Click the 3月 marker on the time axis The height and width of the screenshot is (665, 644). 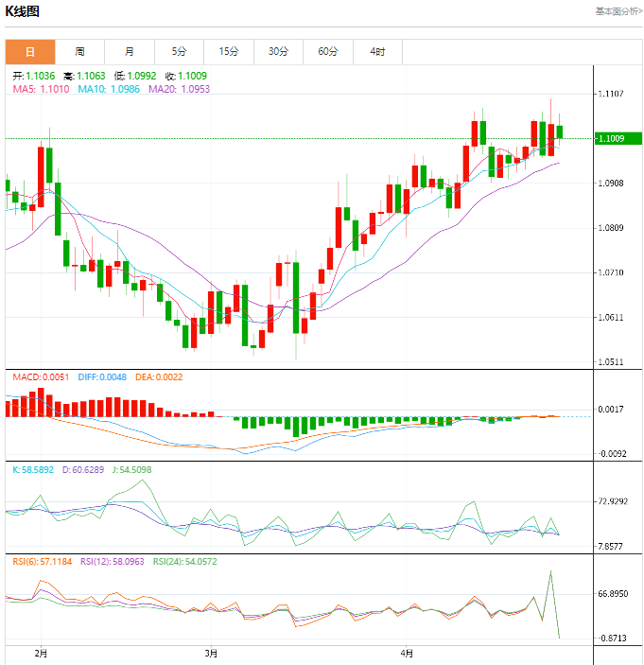click(211, 654)
